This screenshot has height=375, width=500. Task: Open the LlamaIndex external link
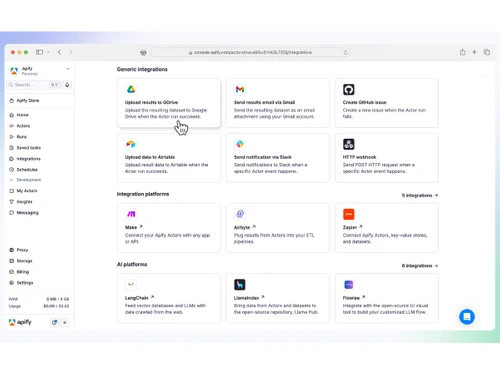pos(249,298)
